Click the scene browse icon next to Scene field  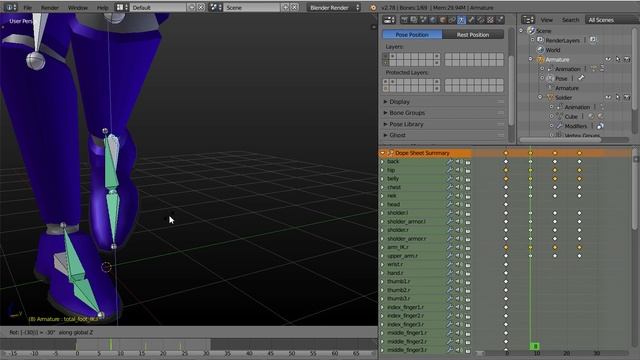pyautogui.click(x=215, y=7)
